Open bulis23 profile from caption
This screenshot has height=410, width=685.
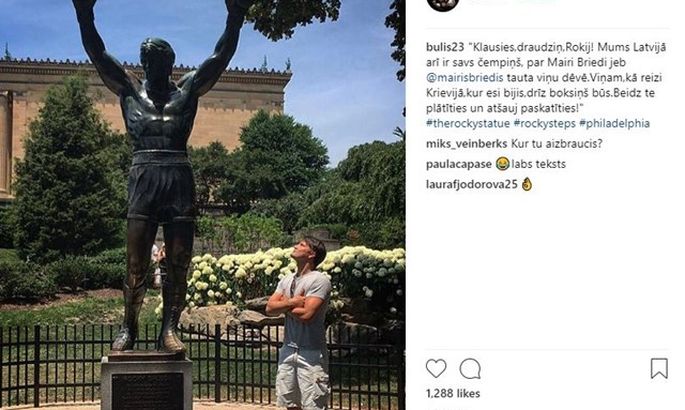tap(445, 47)
